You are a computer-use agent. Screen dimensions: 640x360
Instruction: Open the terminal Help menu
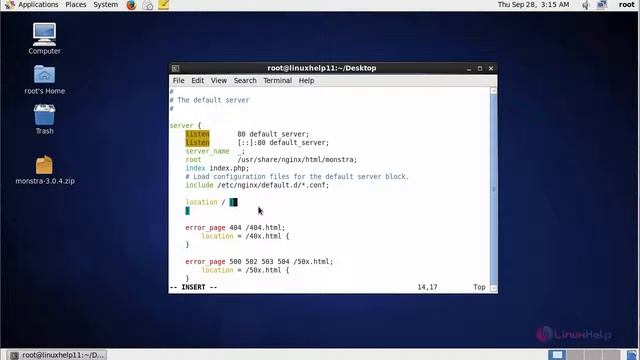coord(306,80)
